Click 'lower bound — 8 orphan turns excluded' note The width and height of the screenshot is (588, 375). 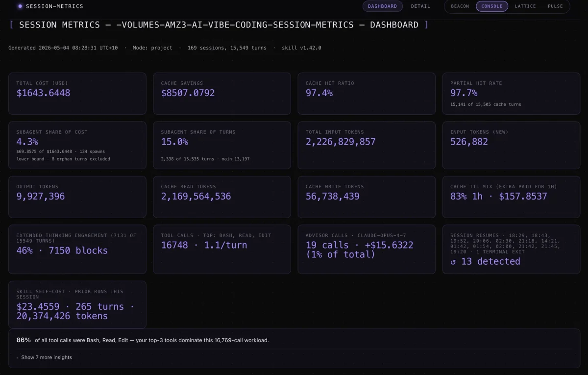coord(63,159)
